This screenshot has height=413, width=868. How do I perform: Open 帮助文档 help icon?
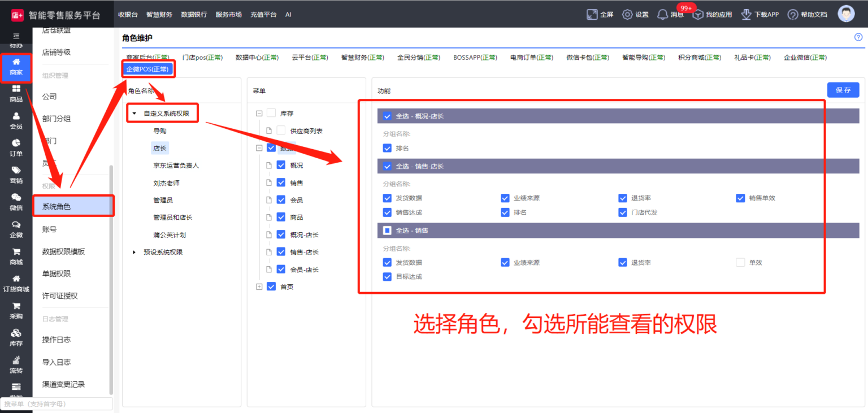point(793,15)
